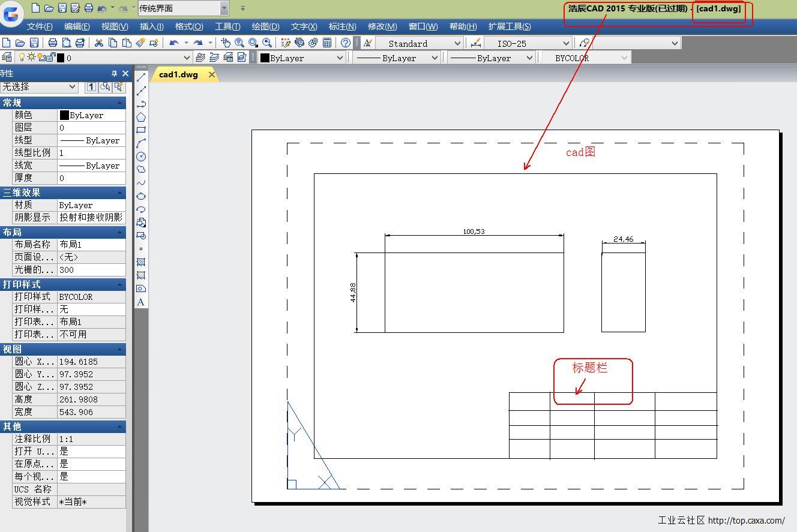797x532 pixels.
Task: Select the Multiline Text tool
Action: click(x=141, y=302)
